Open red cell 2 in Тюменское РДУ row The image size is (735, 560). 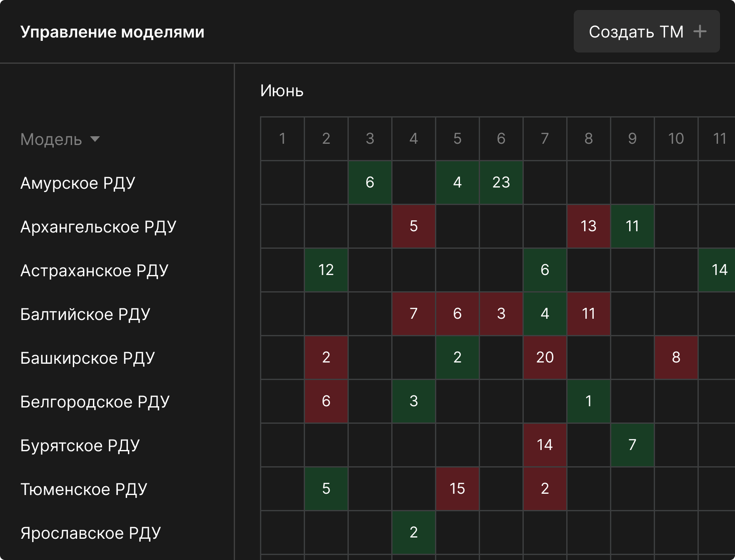pyautogui.click(x=545, y=489)
